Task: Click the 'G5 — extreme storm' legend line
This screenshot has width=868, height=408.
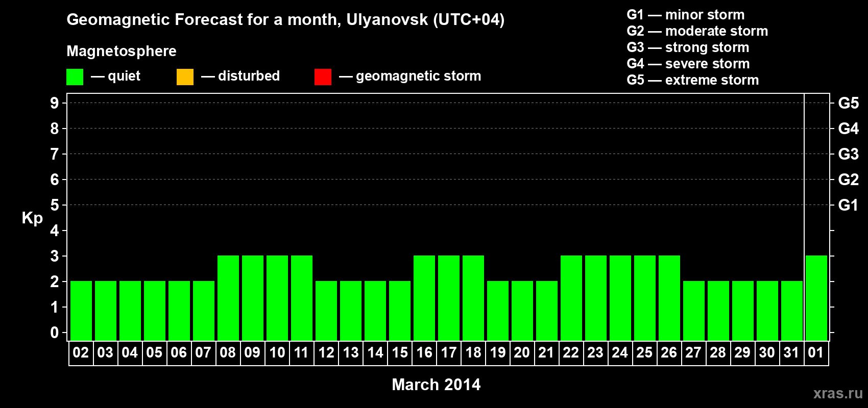Action: point(692,80)
